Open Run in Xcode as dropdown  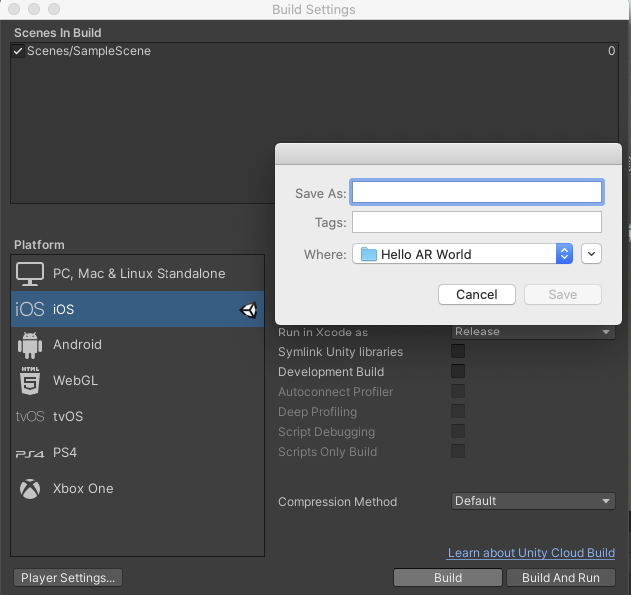coord(533,332)
